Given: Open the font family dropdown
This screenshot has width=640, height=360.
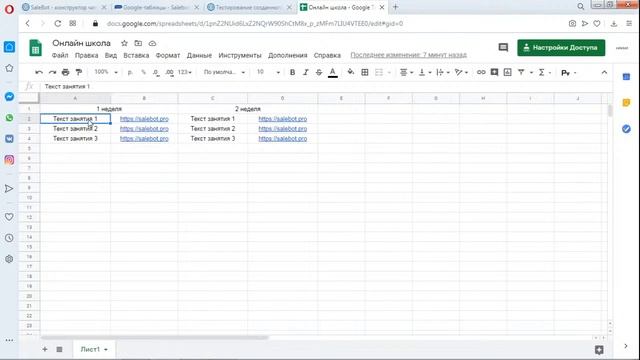Looking at the screenshot, I should click(224, 72).
